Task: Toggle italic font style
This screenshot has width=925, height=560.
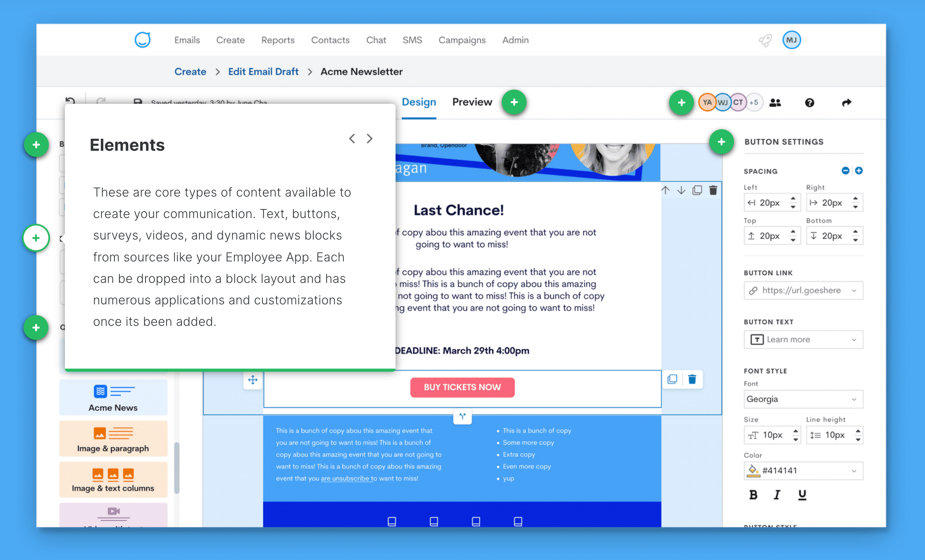Action: pos(777,495)
